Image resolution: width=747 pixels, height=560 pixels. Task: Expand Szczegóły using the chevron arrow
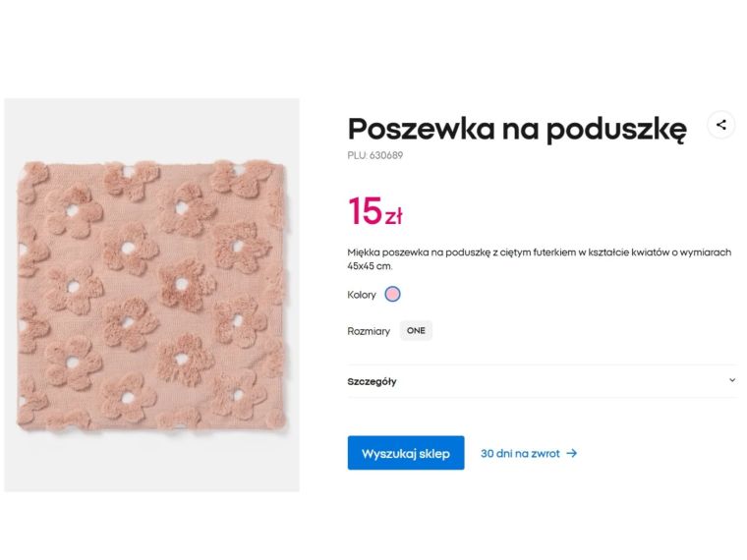pos(731,380)
